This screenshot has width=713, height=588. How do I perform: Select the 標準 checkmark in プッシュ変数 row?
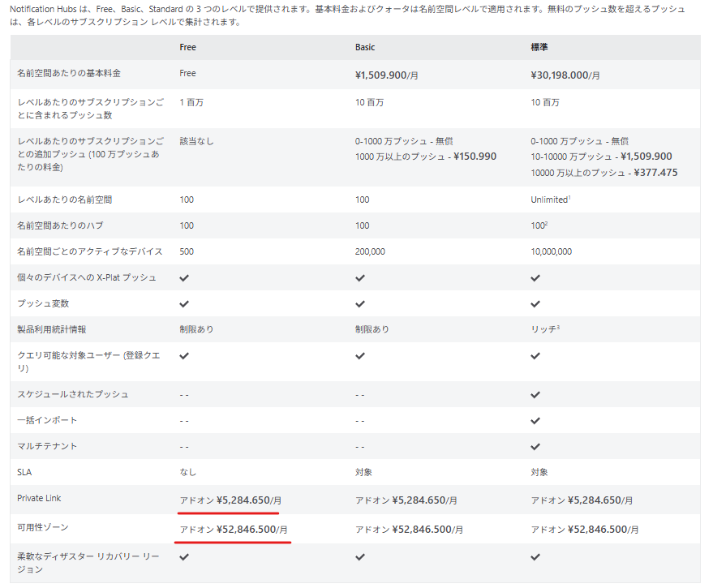click(535, 304)
